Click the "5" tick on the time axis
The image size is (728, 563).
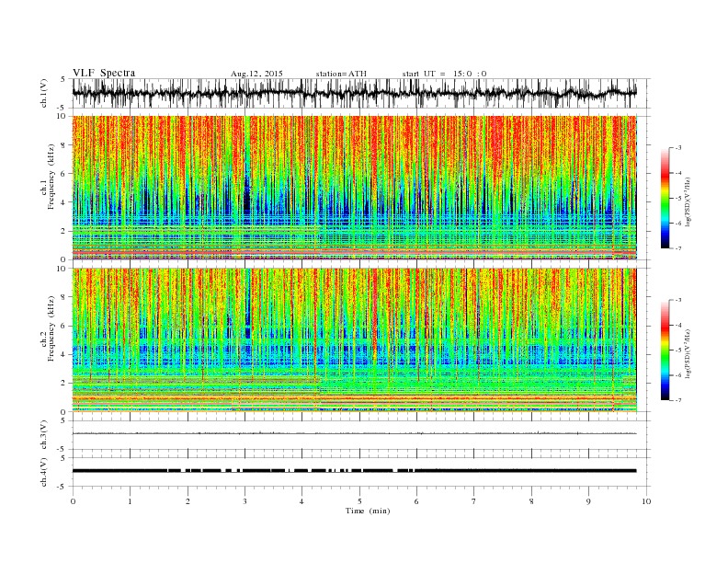click(x=359, y=501)
